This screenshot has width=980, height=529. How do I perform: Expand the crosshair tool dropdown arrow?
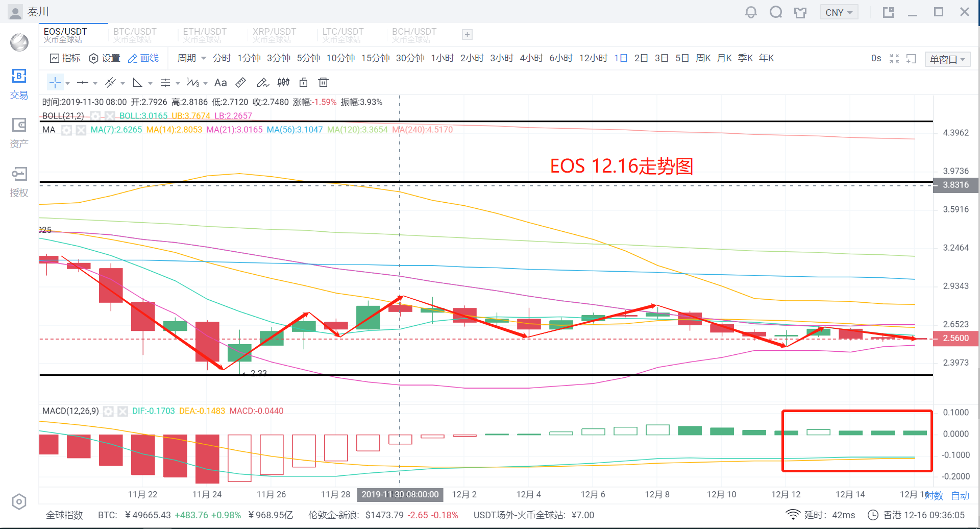click(67, 83)
